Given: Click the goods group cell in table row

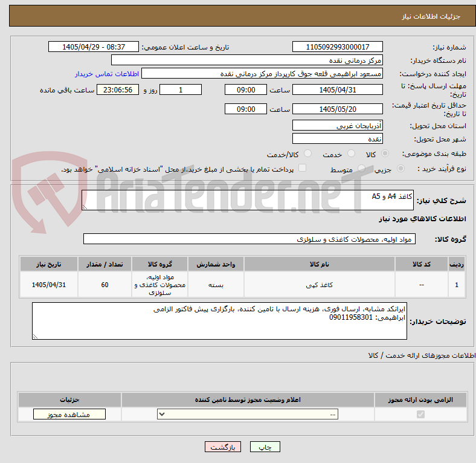Looking at the screenshot, I should click(x=160, y=285).
